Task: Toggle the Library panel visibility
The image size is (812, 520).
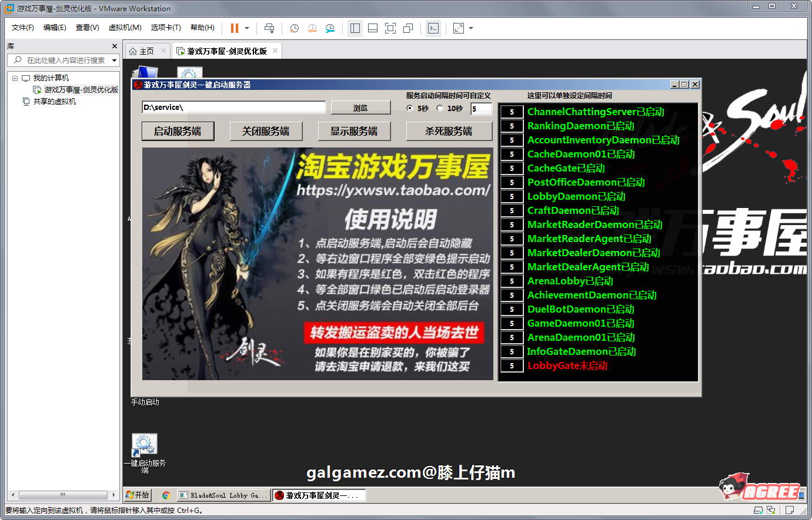Action: coord(355,28)
